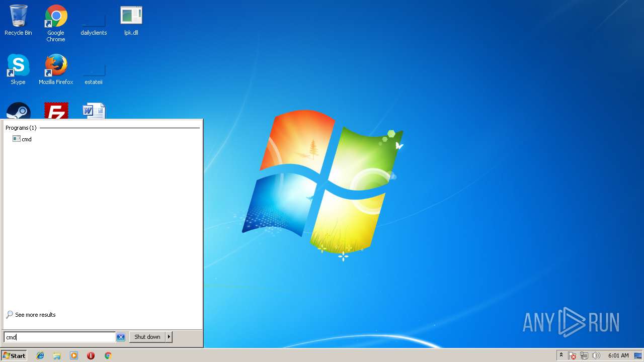Screen dimensions: 644x362
Task: Click the 6:01 AM clock
Action: tap(618, 355)
